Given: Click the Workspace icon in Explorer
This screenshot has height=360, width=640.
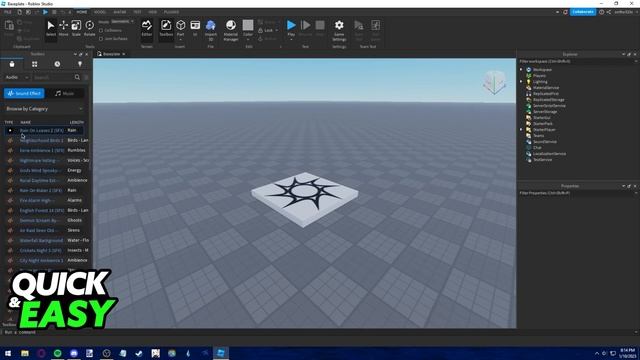Looking at the screenshot, I should (529, 70).
